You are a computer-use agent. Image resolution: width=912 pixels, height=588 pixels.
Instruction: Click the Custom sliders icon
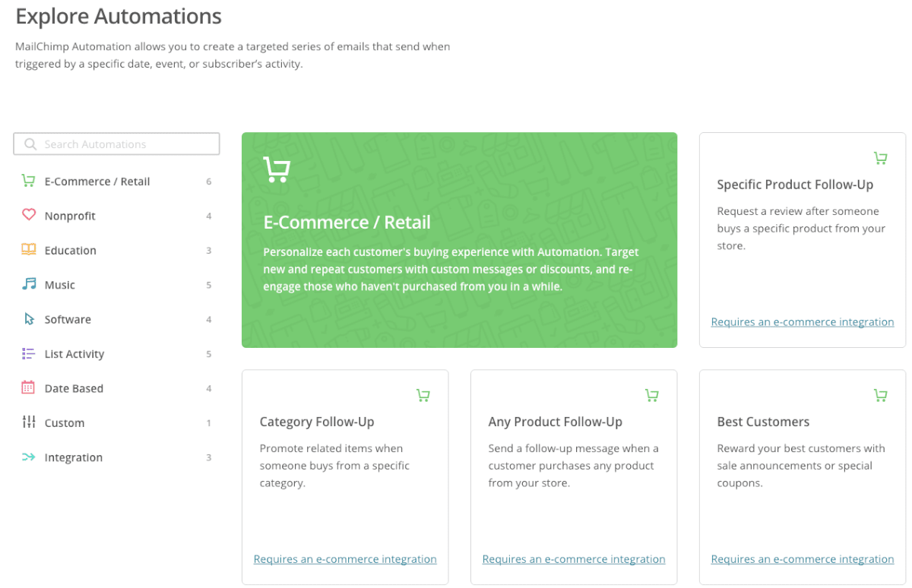(x=27, y=422)
